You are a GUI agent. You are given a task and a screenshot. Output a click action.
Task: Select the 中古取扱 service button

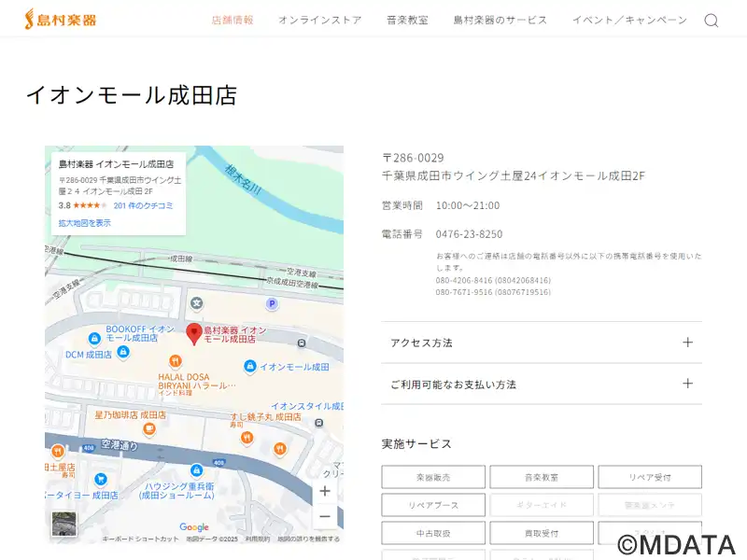point(433,533)
